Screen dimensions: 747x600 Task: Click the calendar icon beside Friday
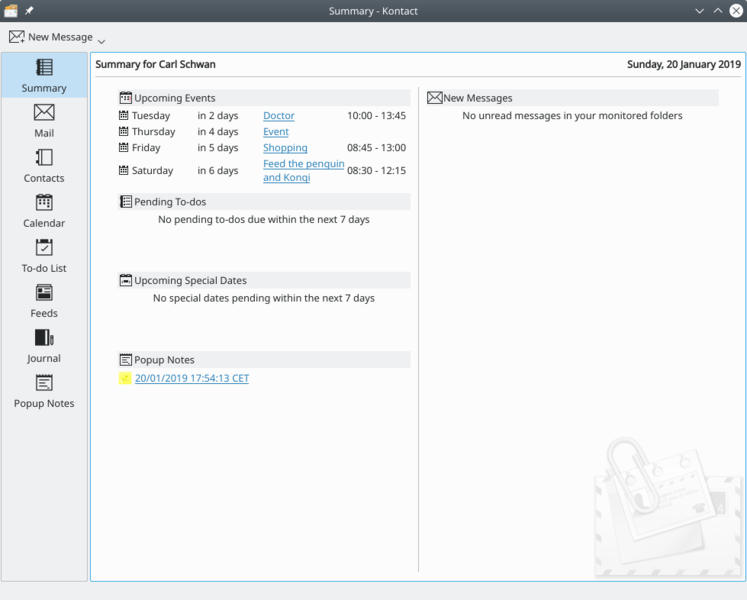click(123, 147)
